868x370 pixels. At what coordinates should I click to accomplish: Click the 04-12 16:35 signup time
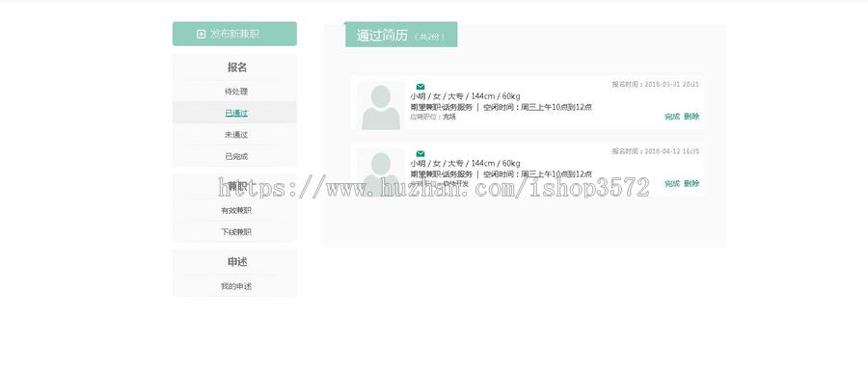656,151
